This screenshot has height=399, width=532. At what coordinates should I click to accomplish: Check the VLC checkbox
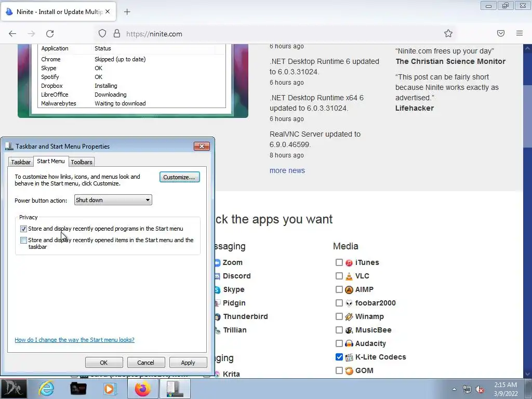click(x=339, y=276)
